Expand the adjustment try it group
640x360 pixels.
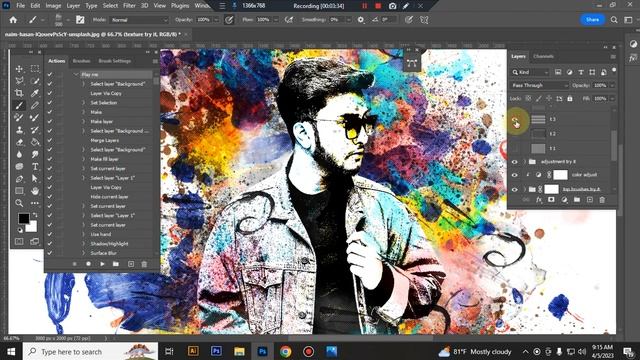[524, 162]
